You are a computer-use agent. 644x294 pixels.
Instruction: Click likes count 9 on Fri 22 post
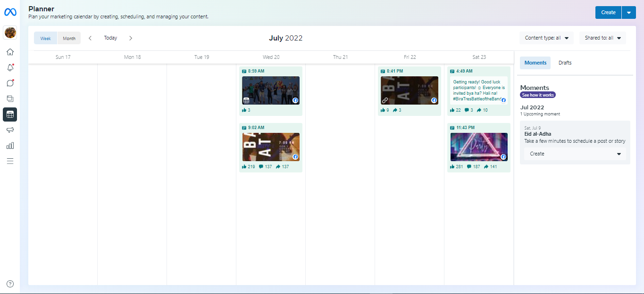[385, 110]
